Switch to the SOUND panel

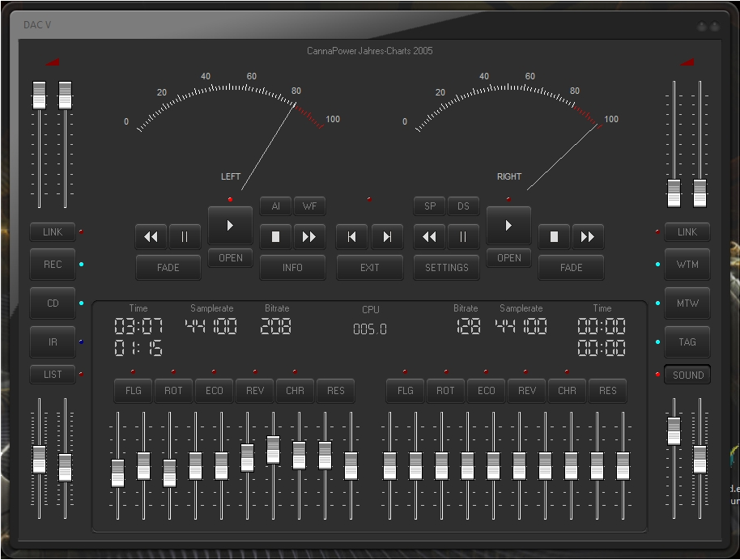click(x=687, y=375)
